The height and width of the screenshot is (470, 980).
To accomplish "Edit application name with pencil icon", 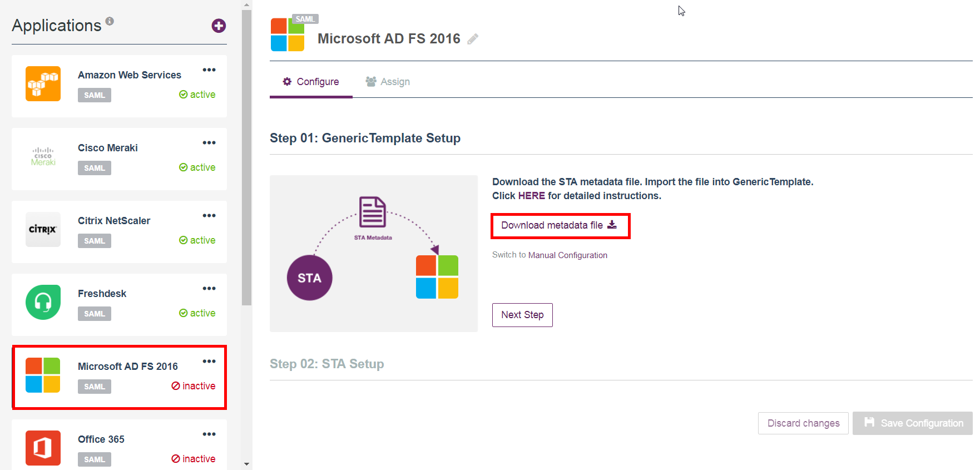I will point(473,39).
